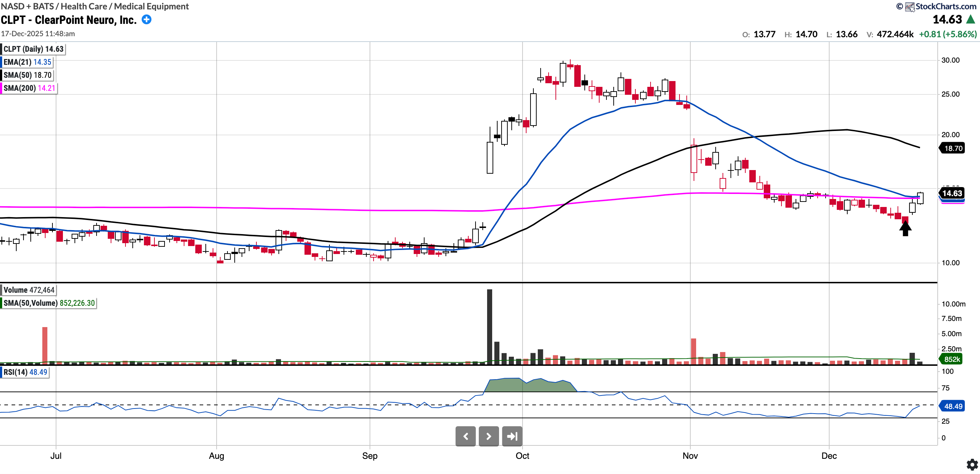Open chart settings gear icon
The image size is (980, 474).
click(972, 465)
